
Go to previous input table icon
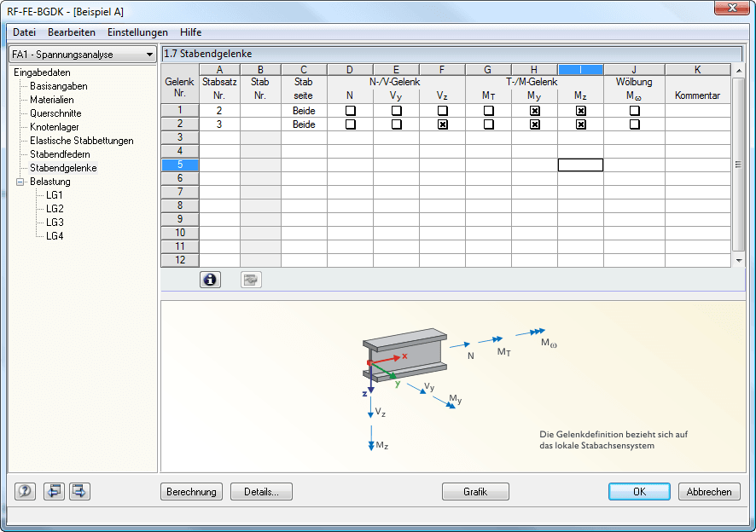(54, 491)
